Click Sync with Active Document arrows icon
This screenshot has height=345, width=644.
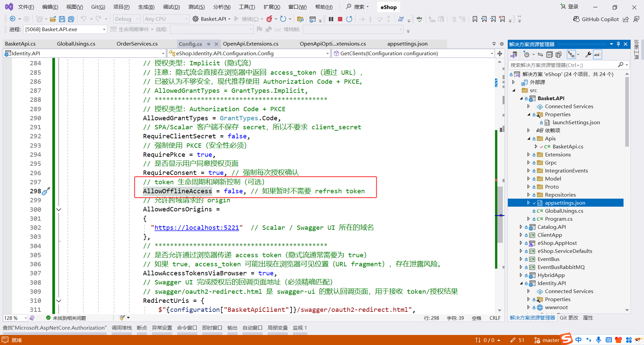[540, 55]
